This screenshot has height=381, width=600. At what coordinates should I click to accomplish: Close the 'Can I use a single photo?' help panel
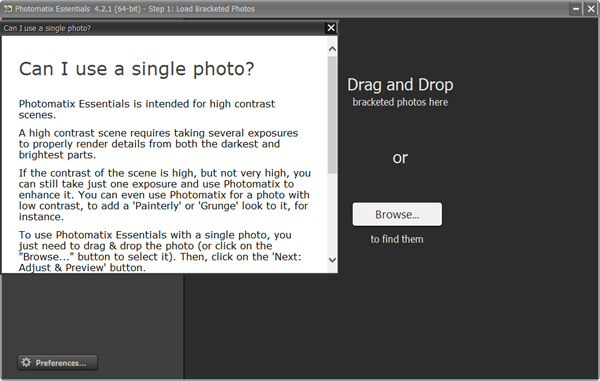[x=331, y=28]
